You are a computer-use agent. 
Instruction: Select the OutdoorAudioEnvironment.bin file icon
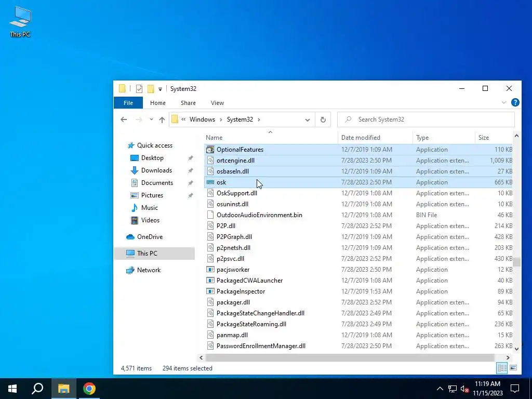[210, 215]
